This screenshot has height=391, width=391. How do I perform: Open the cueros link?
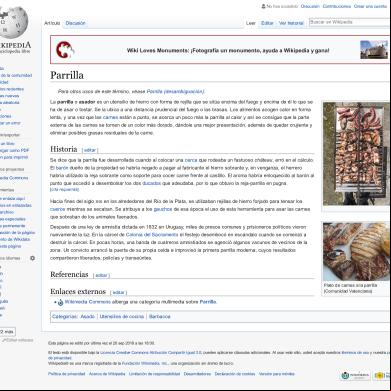57,209
